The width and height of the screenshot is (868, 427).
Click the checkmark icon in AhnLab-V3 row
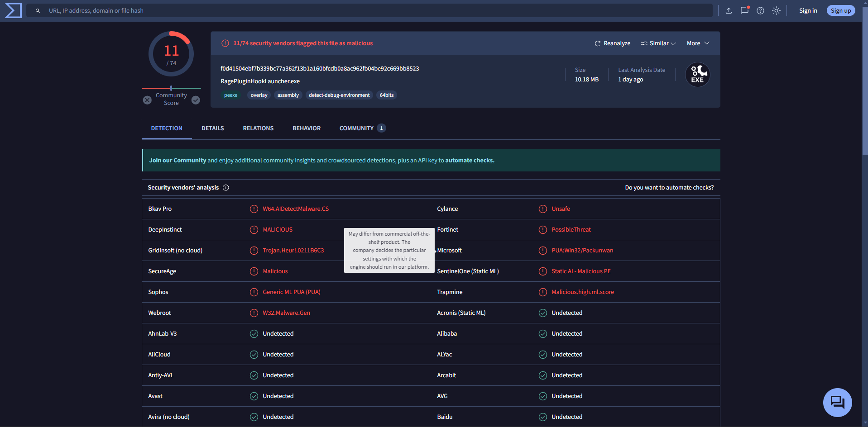click(254, 334)
